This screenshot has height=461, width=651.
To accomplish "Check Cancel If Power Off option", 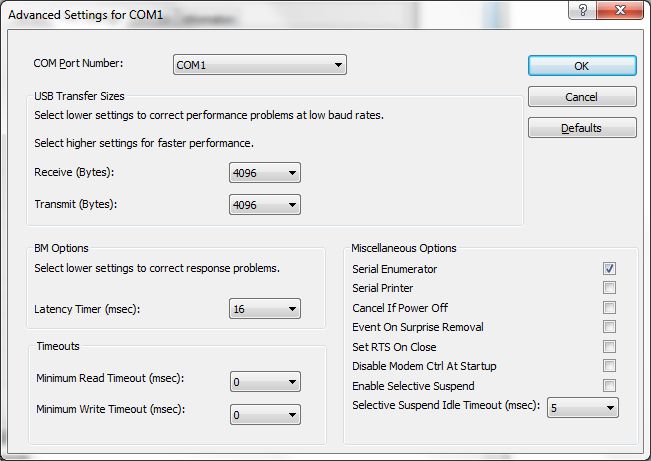I will [x=609, y=307].
